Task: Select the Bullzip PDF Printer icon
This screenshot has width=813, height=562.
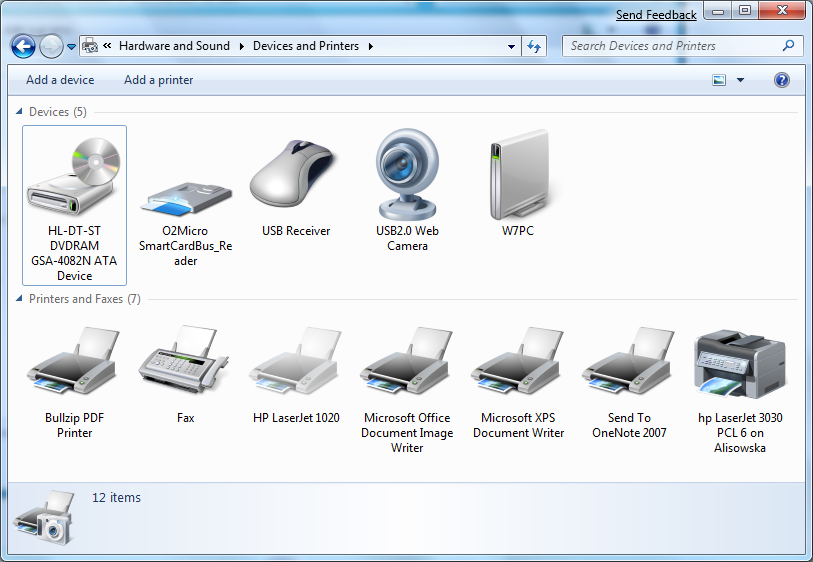Action: (x=74, y=360)
